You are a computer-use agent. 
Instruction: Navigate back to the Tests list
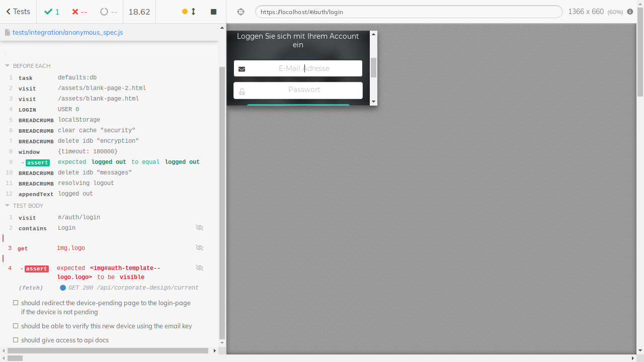click(x=17, y=11)
